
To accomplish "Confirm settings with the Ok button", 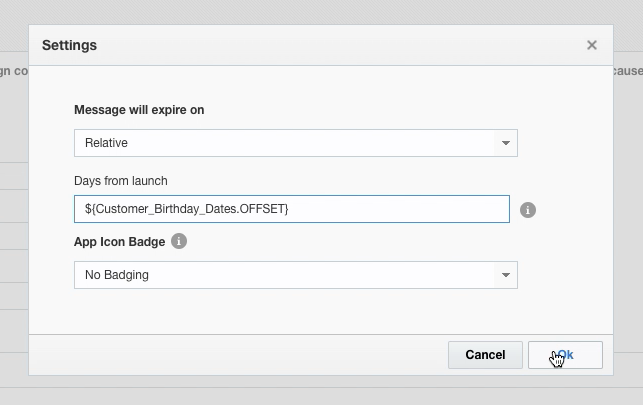I will coord(565,355).
